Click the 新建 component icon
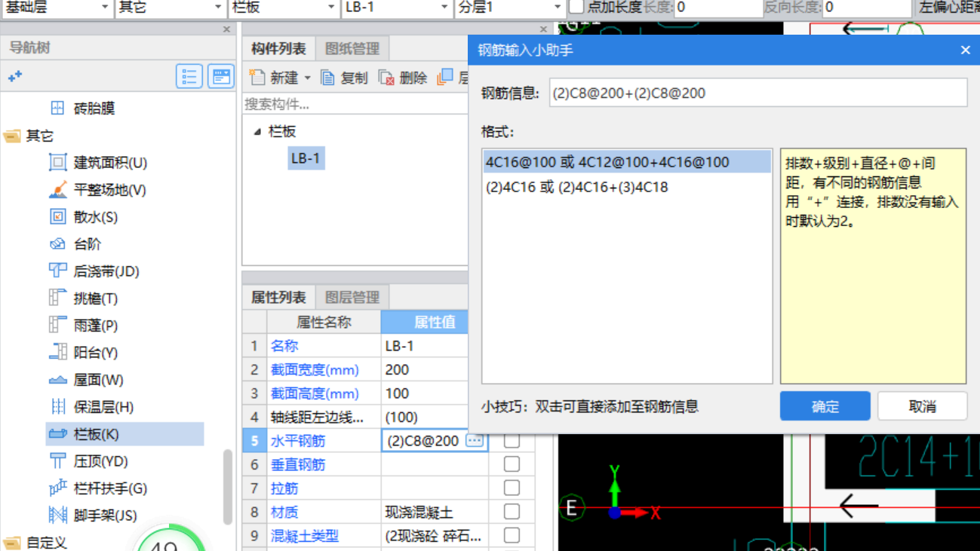Viewport: 980px width, 551px height. pyautogui.click(x=258, y=77)
